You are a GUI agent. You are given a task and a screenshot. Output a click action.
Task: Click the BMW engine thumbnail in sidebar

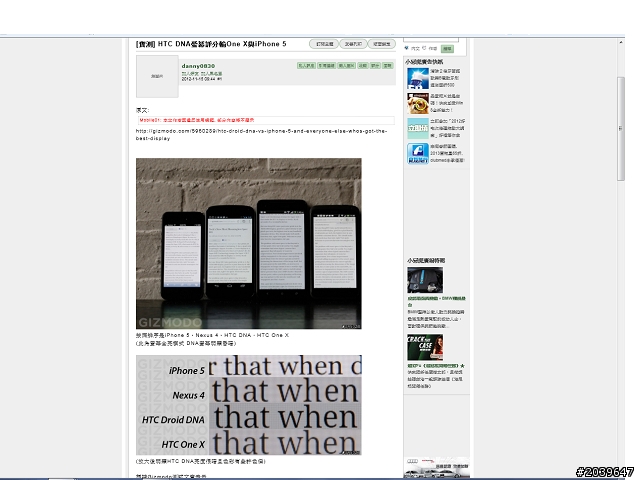(x=425, y=280)
